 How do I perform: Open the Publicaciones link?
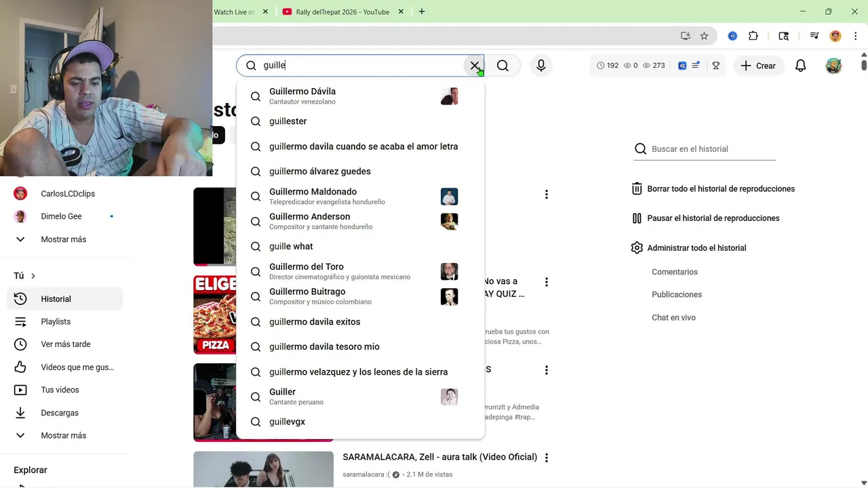tap(677, 295)
